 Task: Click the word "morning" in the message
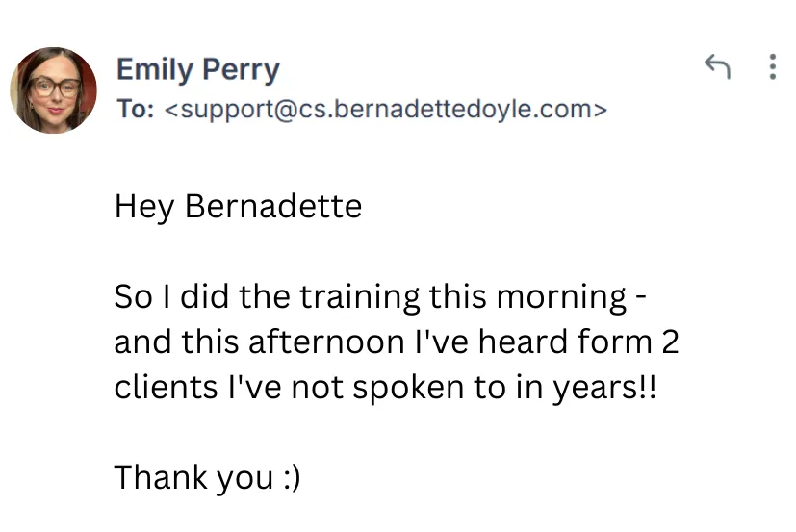click(561, 297)
